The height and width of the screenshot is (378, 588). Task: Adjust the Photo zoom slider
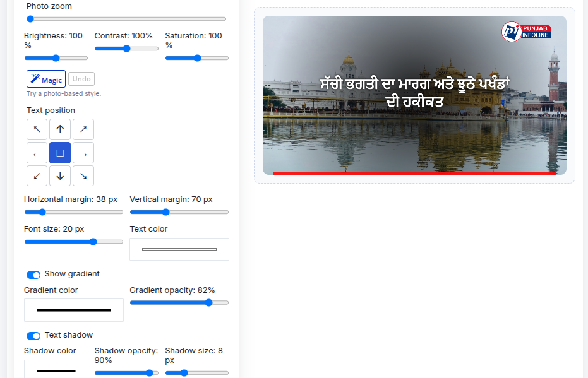(x=126, y=19)
